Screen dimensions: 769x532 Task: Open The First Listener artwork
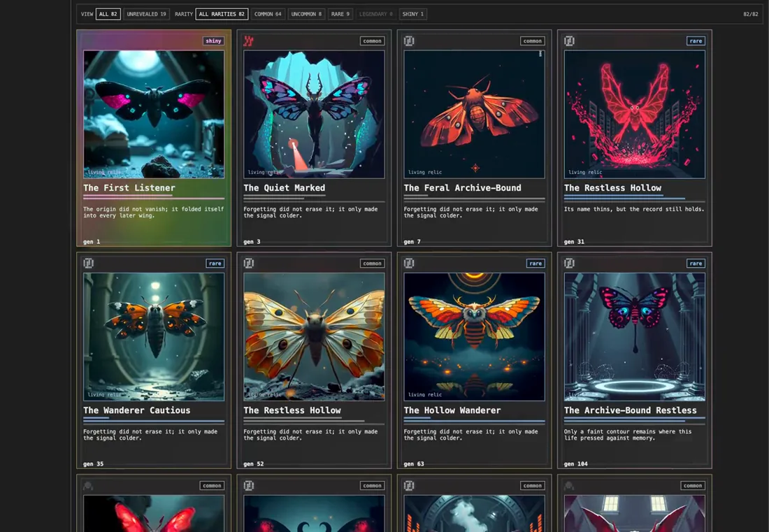point(154,114)
